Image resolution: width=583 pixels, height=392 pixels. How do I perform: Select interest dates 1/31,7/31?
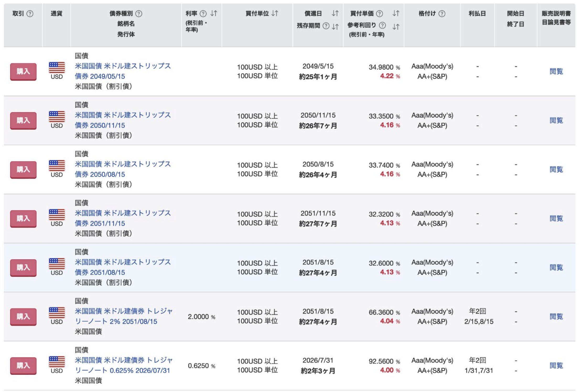(x=479, y=371)
